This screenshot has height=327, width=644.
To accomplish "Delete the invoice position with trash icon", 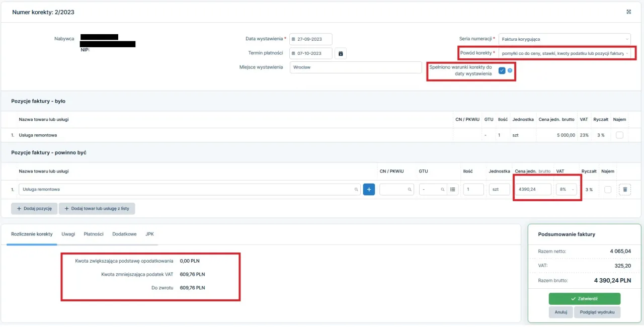I will coord(624,189).
